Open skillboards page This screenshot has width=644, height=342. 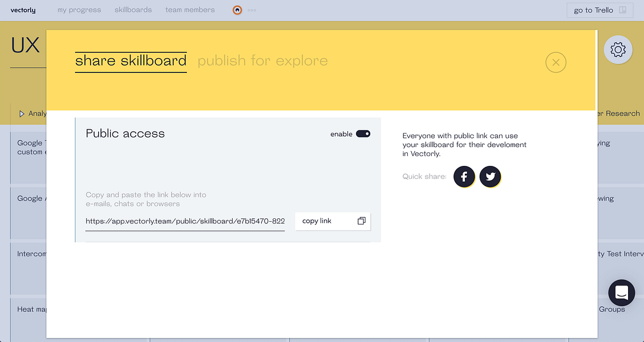click(133, 10)
